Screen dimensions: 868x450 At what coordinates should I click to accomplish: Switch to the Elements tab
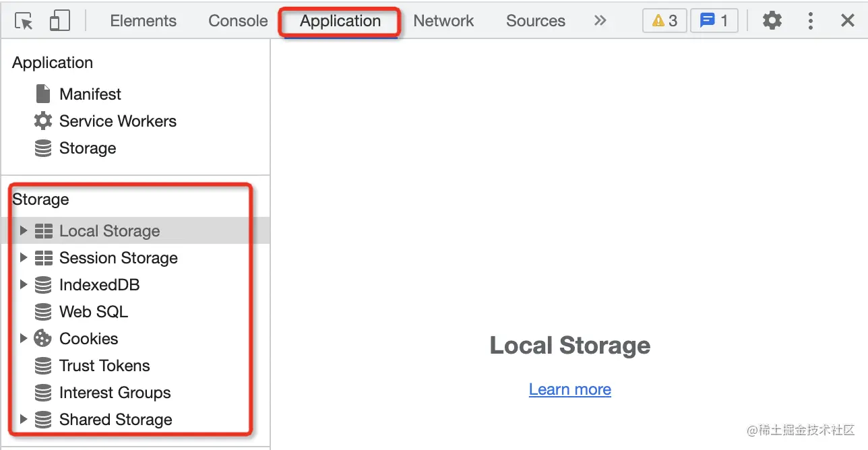143,21
